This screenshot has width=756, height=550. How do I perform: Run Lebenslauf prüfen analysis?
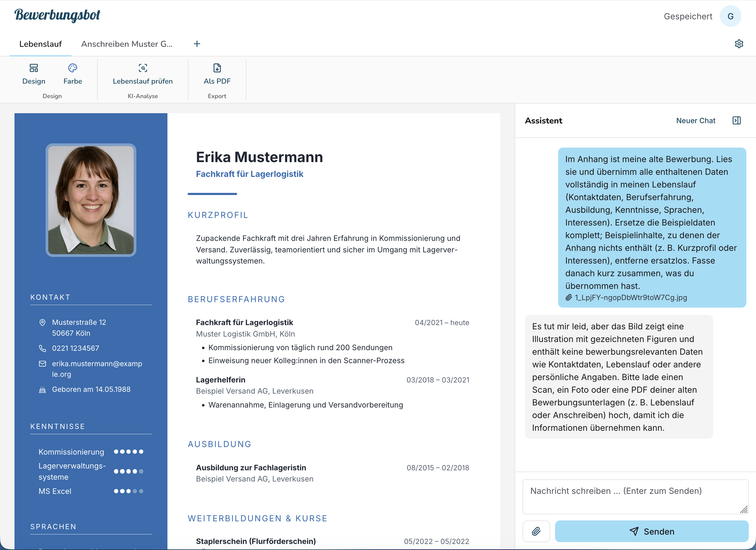coord(143,74)
